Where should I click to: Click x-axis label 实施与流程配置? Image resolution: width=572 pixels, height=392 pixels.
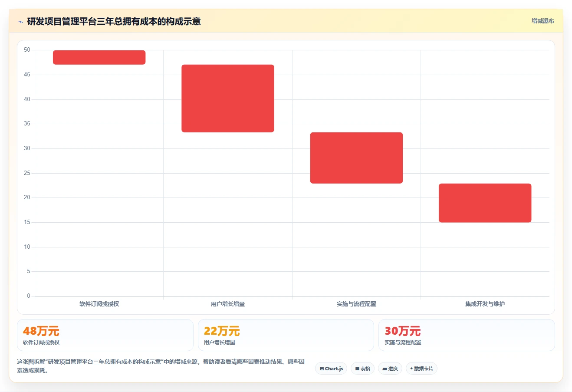[x=356, y=304]
